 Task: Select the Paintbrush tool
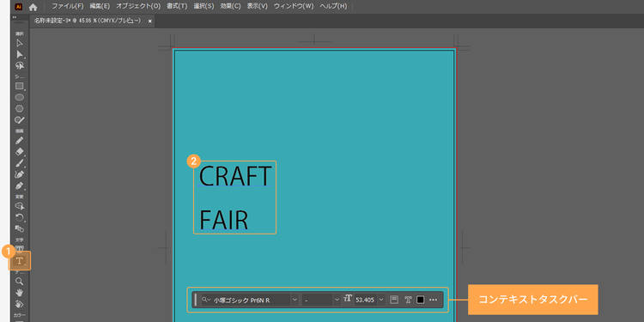click(19, 163)
